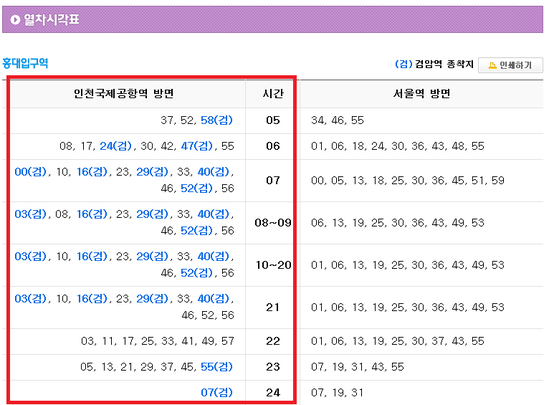Image resolution: width=554 pixels, height=405 pixels.
Task: Click the hour cell 23
Action: click(273, 367)
